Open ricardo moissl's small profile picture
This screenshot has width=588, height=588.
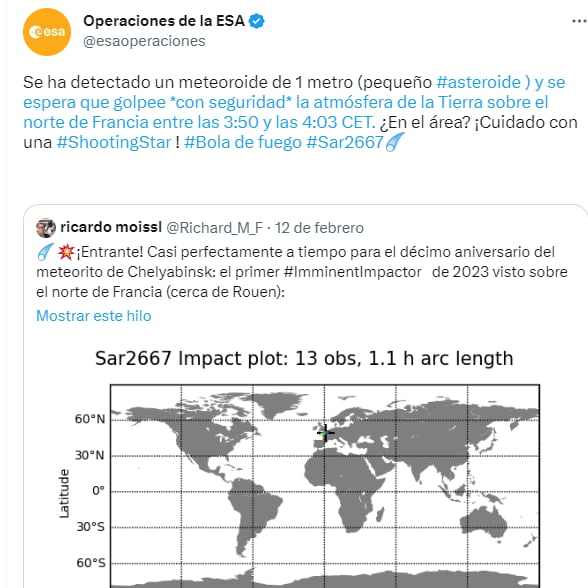click(x=46, y=228)
